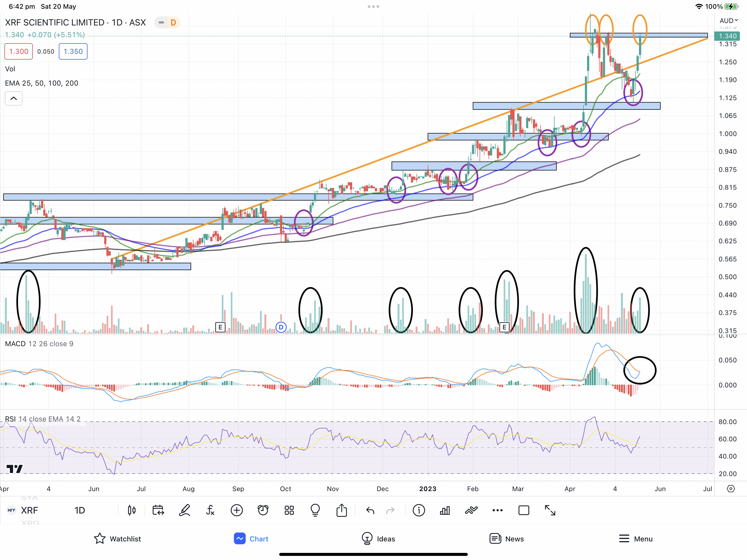The height and width of the screenshot is (560, 747).
Task: Select the MACD 12 26 close 9 label
Action: 39,344
